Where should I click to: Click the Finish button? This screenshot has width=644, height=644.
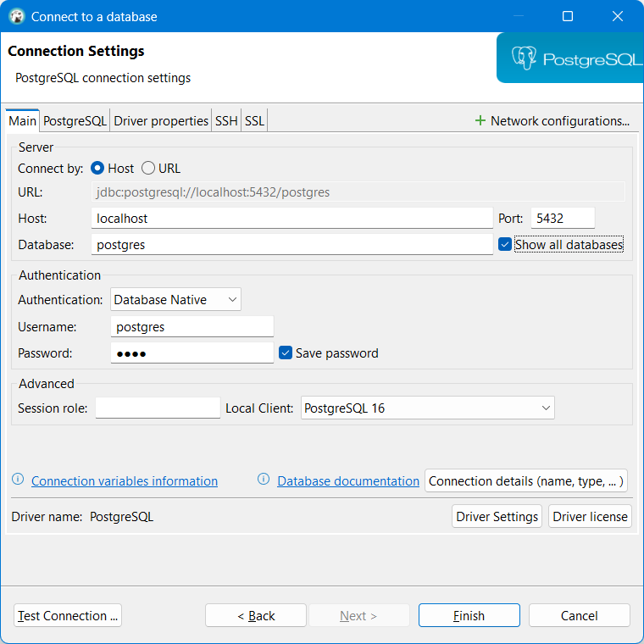[x=469, y=615]
